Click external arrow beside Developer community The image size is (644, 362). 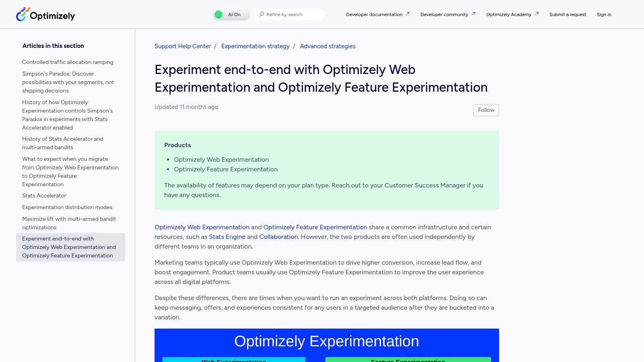coord(473,14)
